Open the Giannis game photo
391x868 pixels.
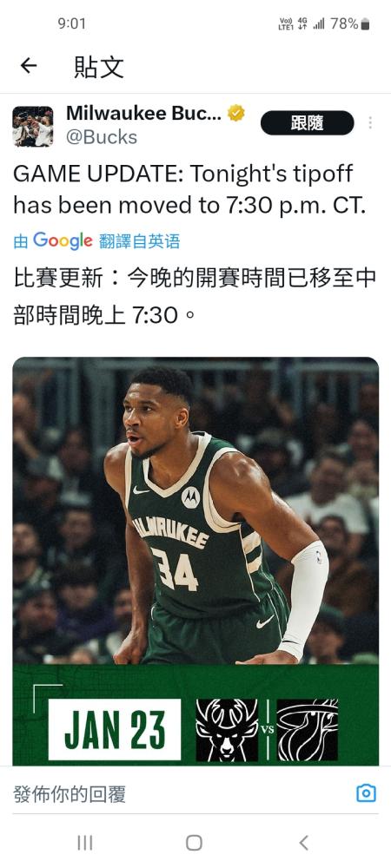point(195,511)
